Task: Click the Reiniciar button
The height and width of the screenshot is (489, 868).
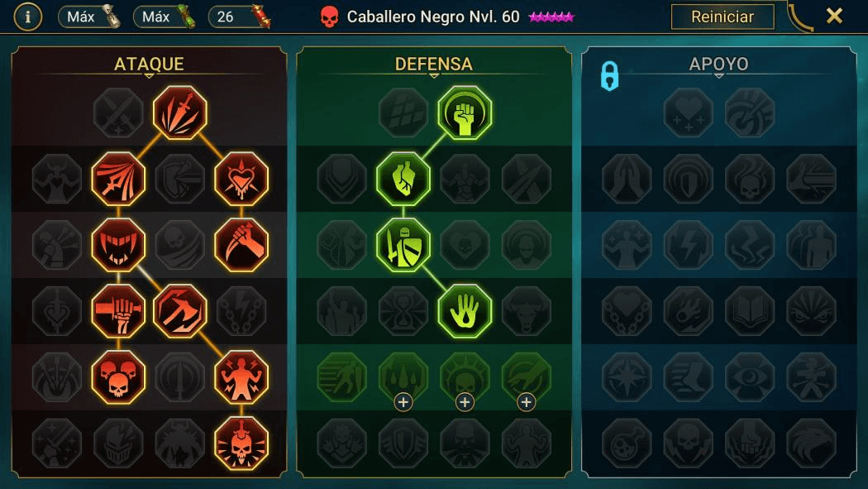Action: click(723, 17)
